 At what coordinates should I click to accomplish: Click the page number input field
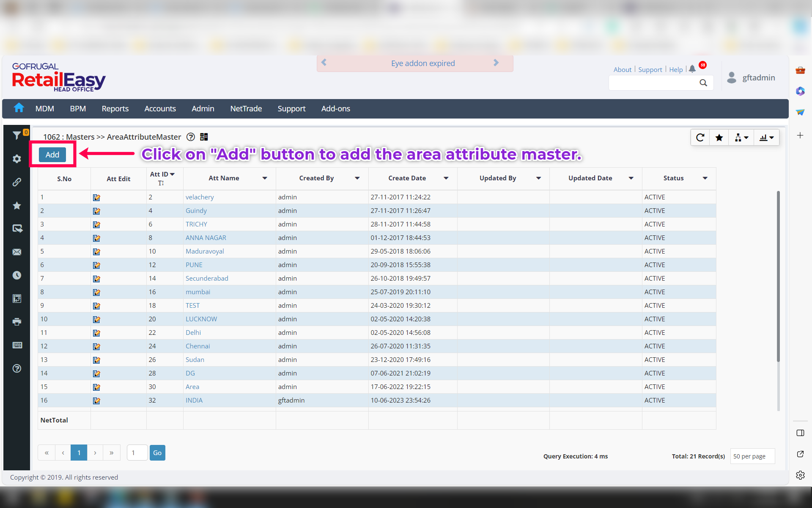[137, 453]
